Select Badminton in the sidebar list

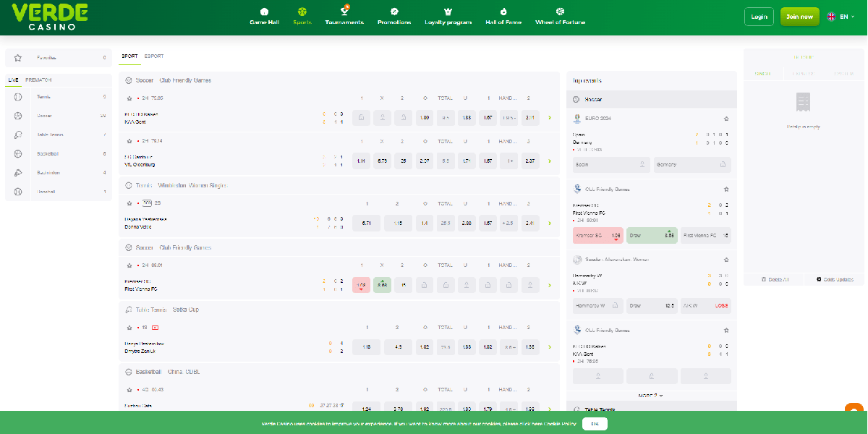(48, 173)
